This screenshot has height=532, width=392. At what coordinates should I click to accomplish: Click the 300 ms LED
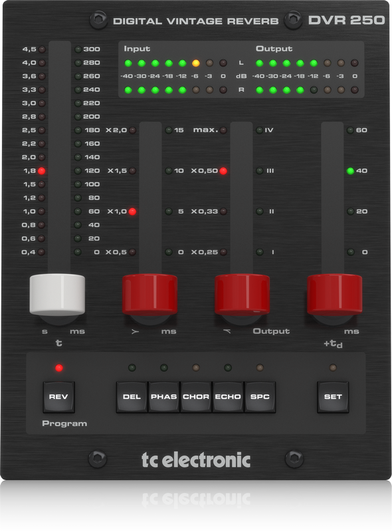[78, 49]
